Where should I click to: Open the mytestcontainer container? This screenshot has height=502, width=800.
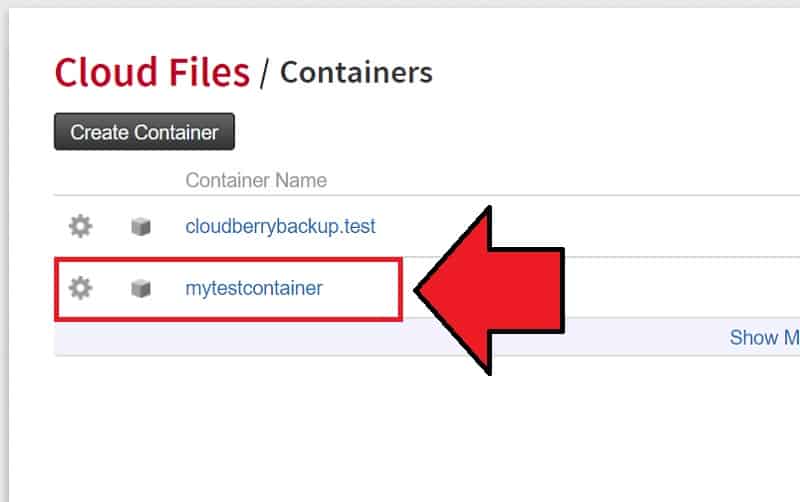coord(254,288)
